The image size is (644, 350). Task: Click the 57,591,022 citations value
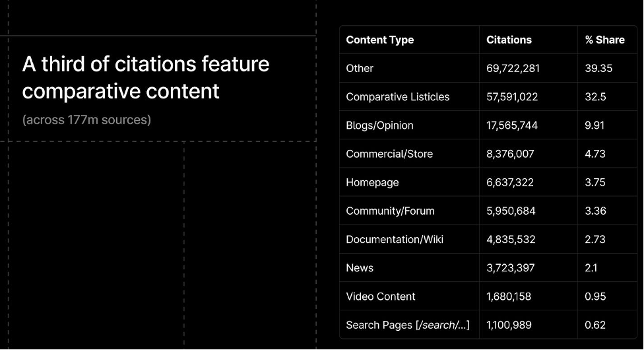tap(512, 96)
